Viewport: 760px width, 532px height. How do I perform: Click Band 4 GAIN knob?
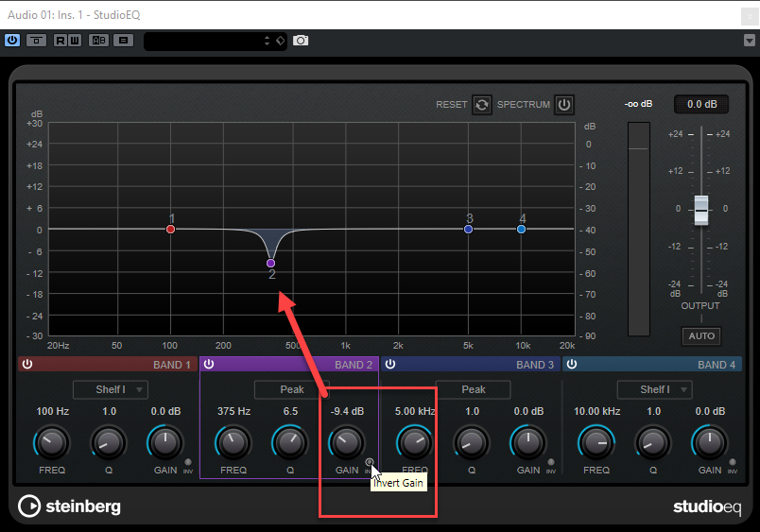[x=710, y=442]
